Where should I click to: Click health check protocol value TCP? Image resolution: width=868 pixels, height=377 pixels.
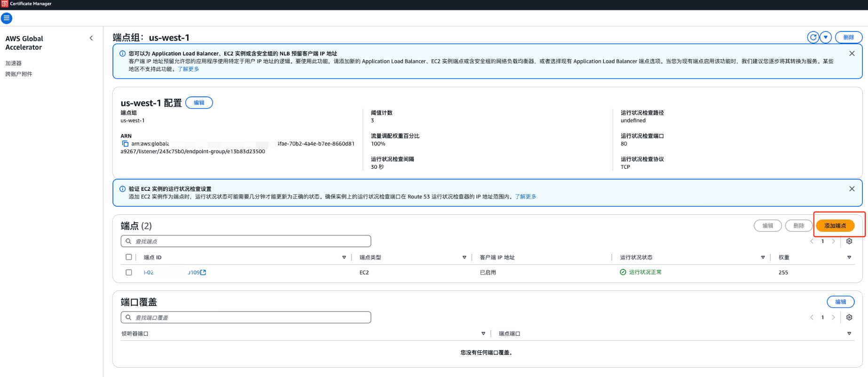point(625,167)
